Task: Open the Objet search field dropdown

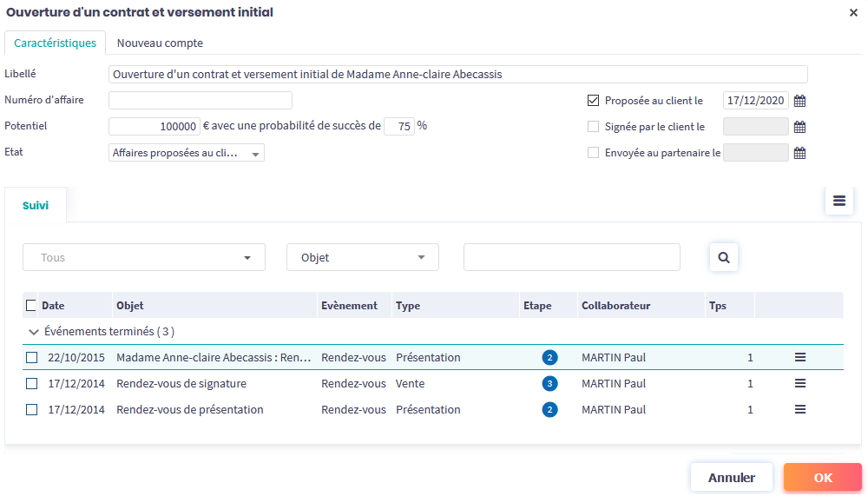Action: [363, 257]
